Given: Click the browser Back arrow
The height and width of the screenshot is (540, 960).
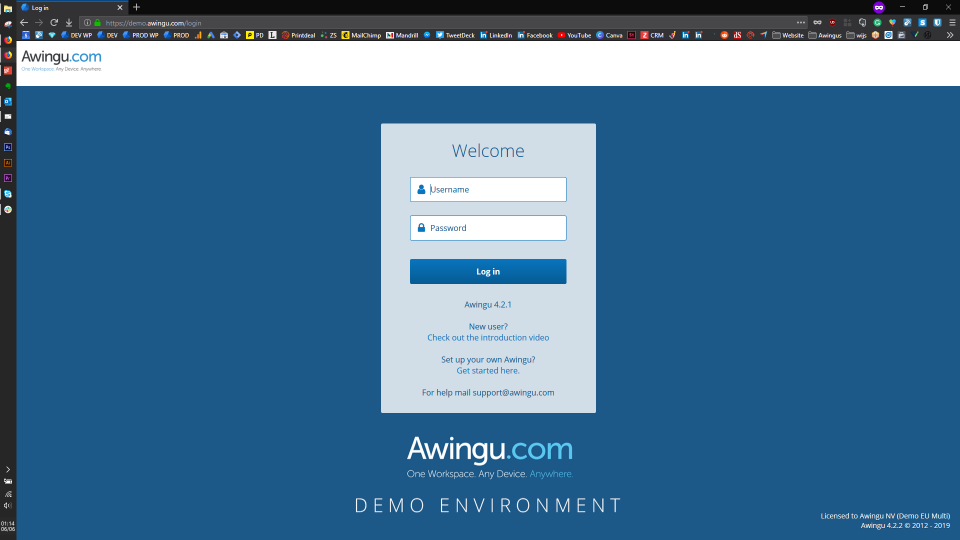Looking at the screenshot, I should click(x=24, y=23).
